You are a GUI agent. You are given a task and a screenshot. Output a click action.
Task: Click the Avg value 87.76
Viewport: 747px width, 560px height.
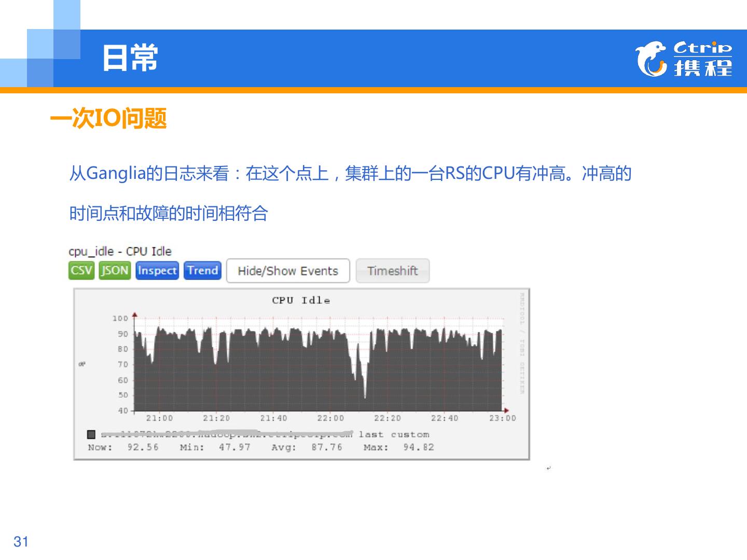[x=327, y=447]
